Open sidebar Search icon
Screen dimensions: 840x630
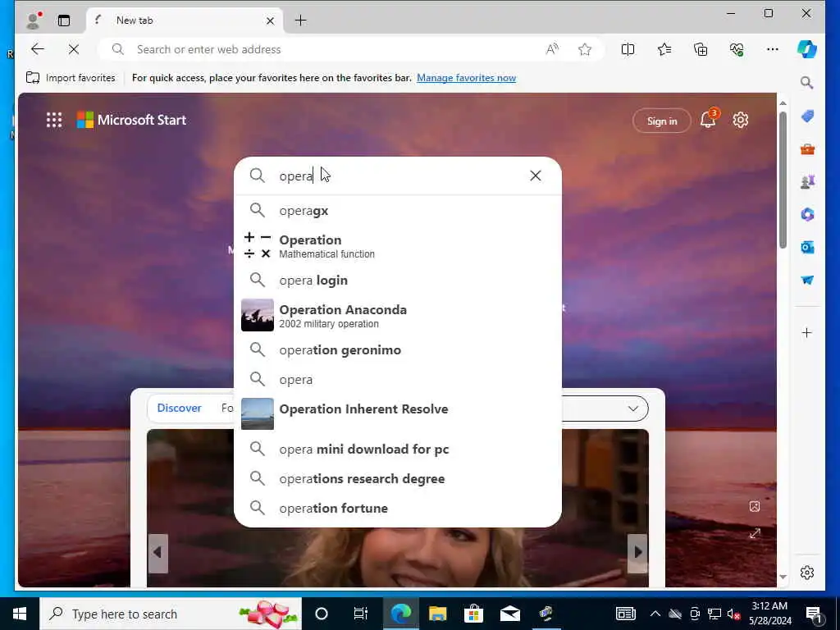pos(807,83)
